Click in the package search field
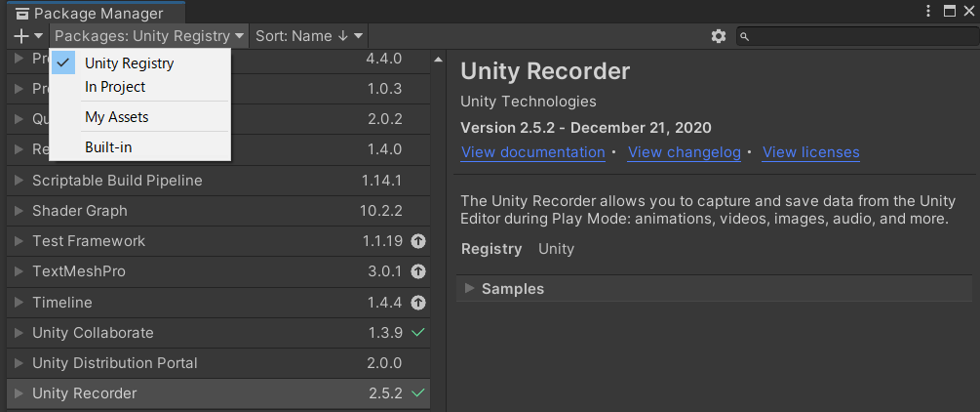This screenshot has height=412, width=980. pos(857,36)
